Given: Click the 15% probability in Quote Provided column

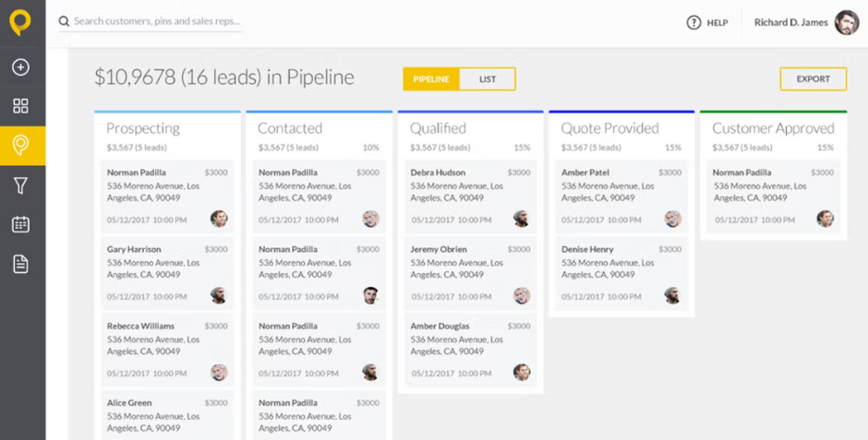Looking at the screenshot, I should click(673, 148).
